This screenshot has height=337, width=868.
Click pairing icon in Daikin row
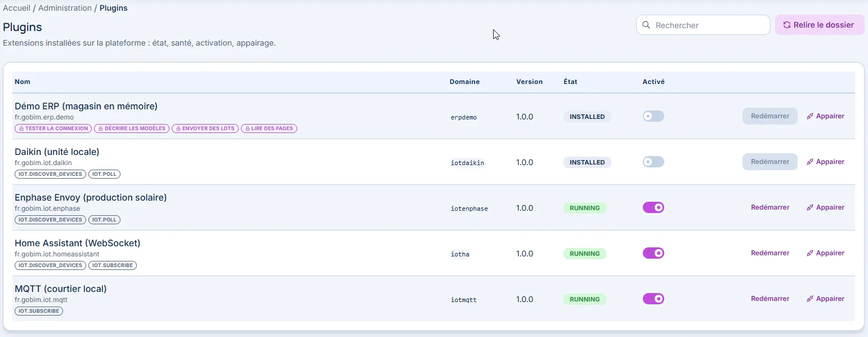pyautogui.click(x=810, y=162)
